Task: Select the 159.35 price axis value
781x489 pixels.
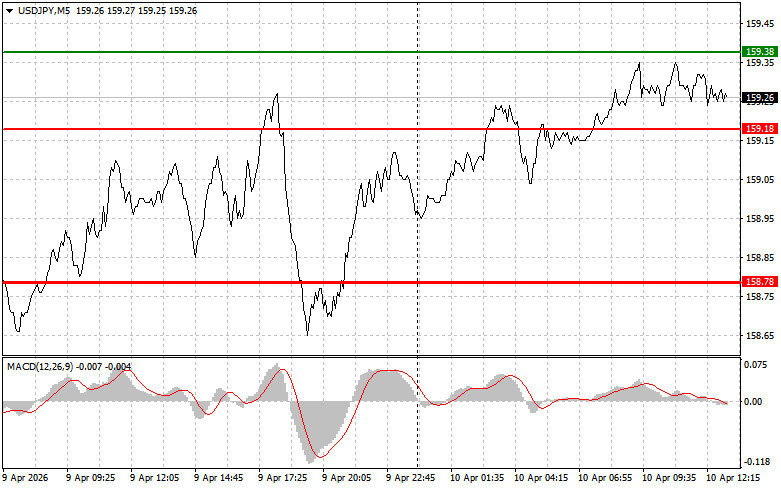Action: pos(760,63)
